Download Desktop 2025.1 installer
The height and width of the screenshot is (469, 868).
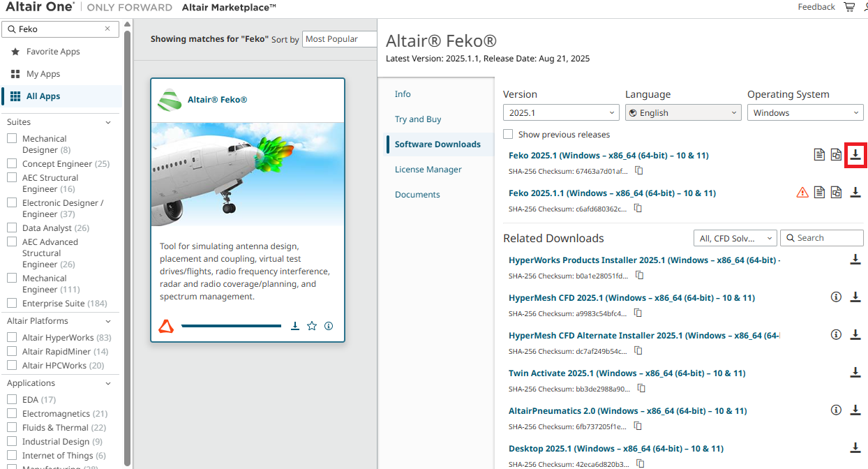point(855,448)
